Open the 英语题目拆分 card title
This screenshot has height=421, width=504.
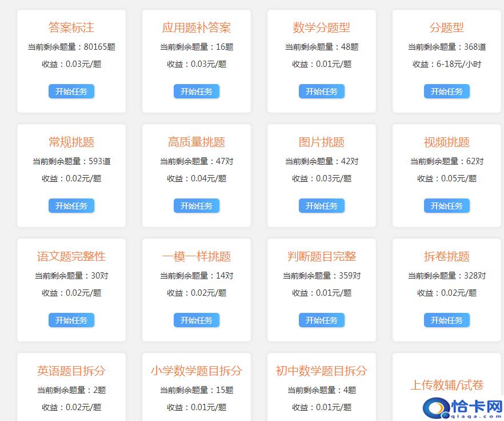click(x=71, y=371)
